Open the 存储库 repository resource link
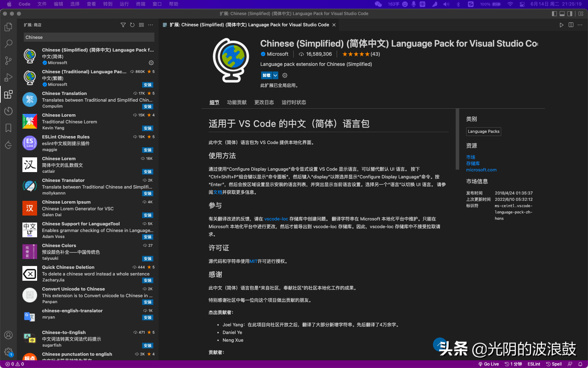Screen dimensions: 588x368 tap(473, 163)
